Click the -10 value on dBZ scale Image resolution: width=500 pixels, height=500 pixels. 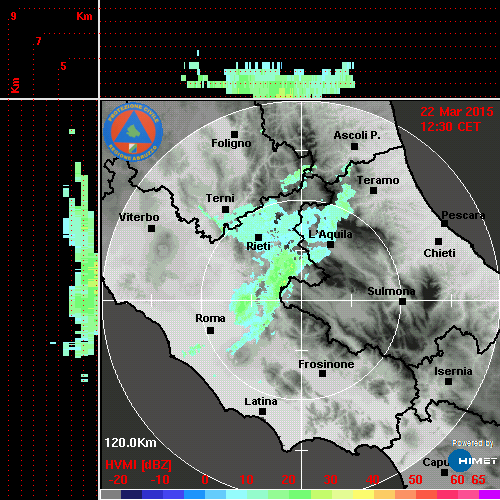[x=160, y=480]
